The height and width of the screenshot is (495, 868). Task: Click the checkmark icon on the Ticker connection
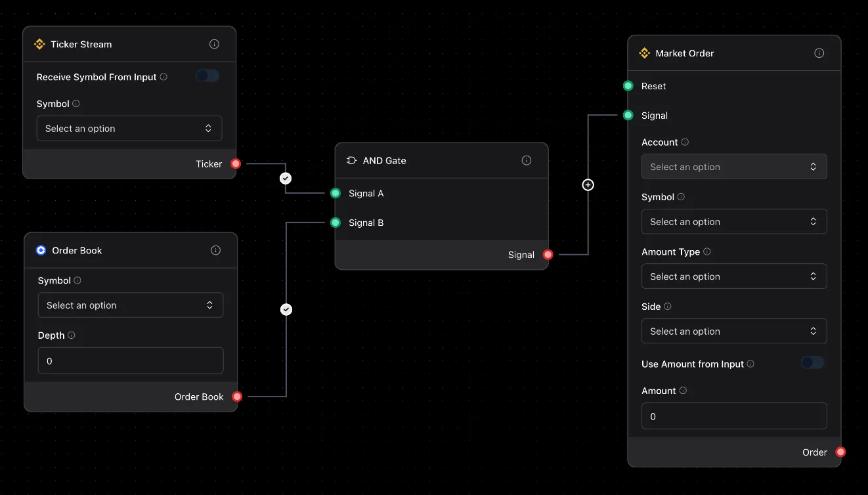[286, 178]
